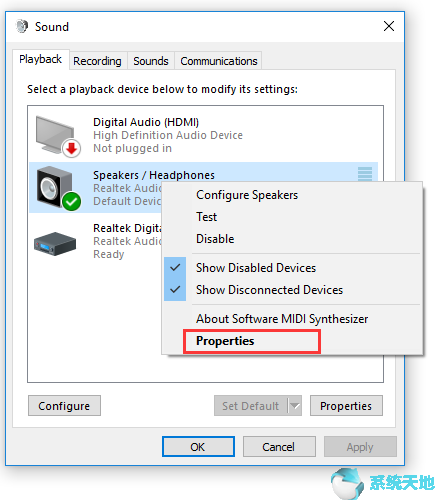Click the Properties button below the list
This screenshot has width=436, height=500.
[x=346, y=406]
